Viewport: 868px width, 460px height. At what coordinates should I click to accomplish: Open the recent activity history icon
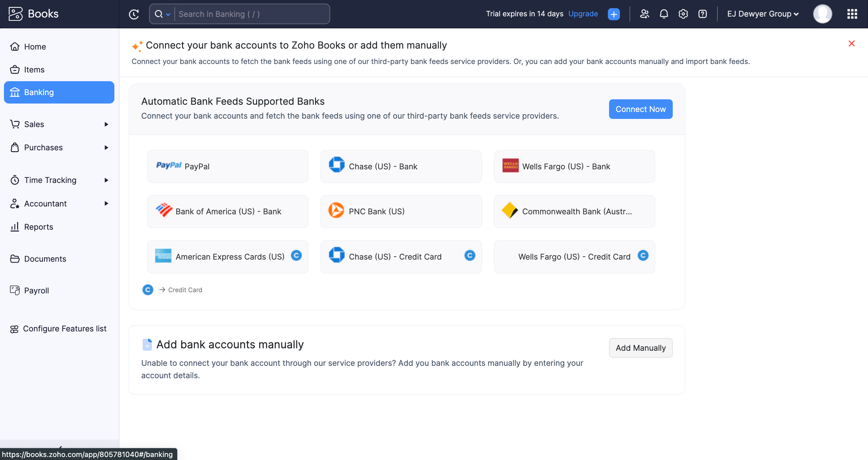[134, 14]
